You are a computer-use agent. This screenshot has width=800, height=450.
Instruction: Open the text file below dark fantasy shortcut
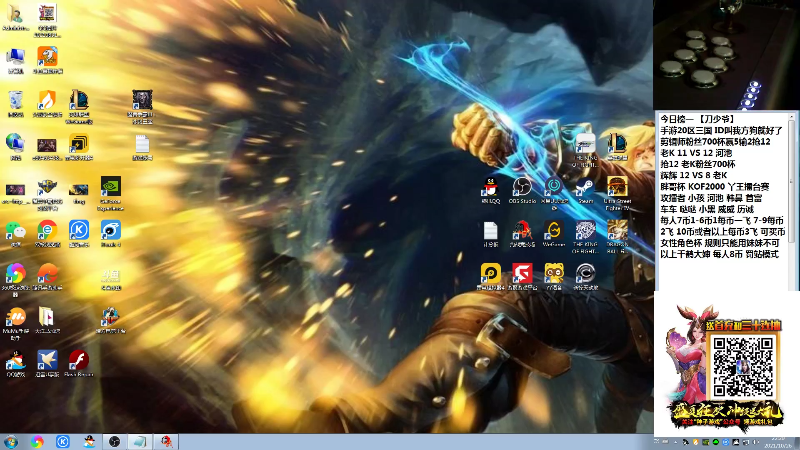tap(142, 147)
